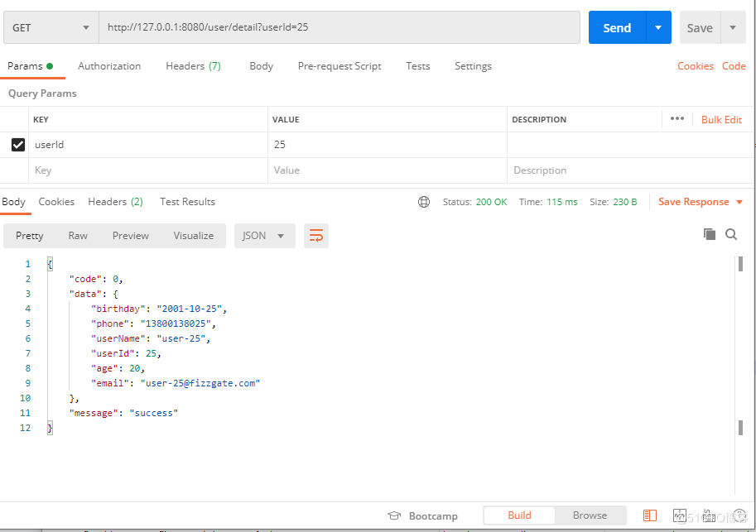Click the Send button

616,27
